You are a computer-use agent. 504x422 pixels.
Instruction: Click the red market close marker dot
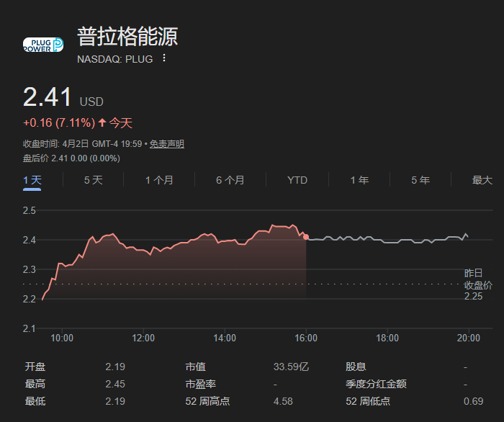(306, 236)
